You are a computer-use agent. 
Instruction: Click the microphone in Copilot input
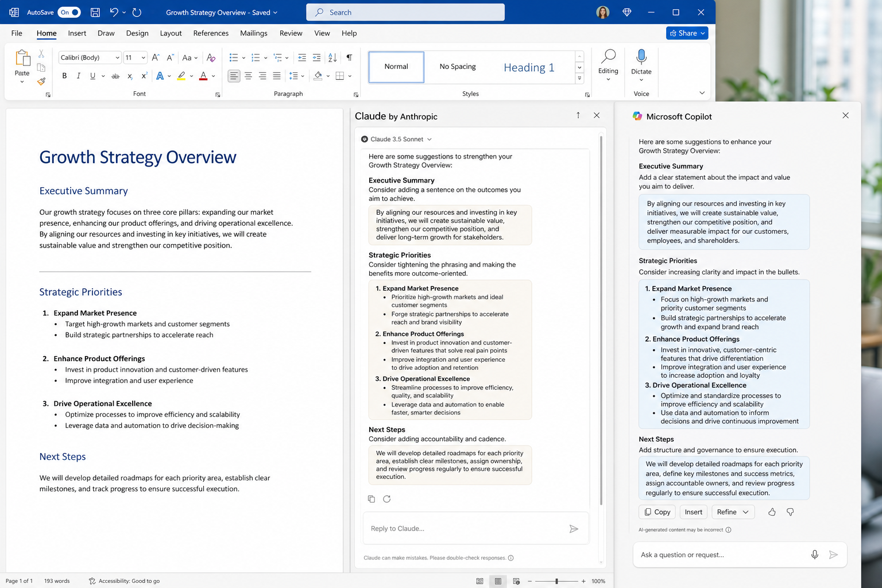click(814, 555)
